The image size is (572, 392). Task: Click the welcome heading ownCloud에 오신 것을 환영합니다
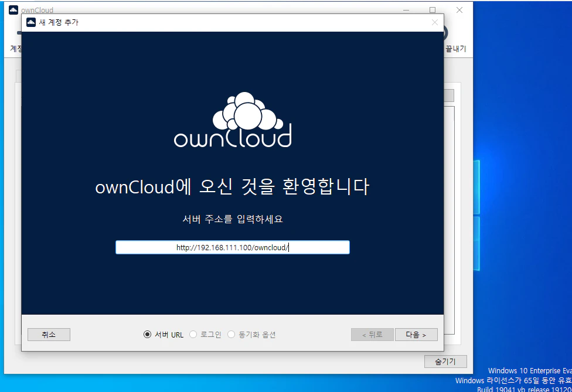tap(232, 187)
